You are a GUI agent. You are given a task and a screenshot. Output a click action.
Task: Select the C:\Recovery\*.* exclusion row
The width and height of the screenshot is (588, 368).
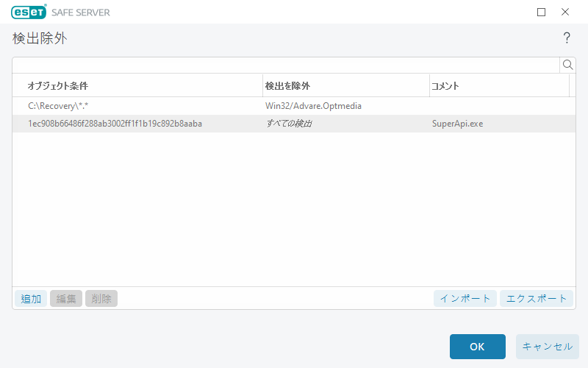click(x=58, y=106)
